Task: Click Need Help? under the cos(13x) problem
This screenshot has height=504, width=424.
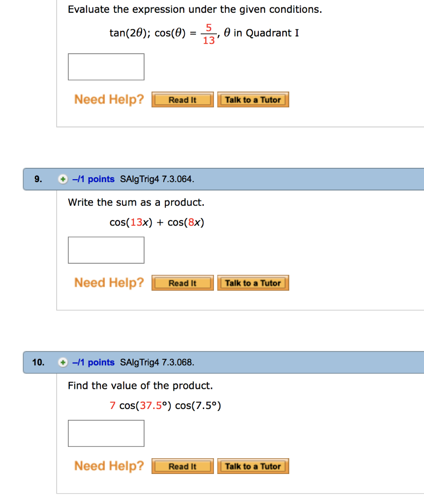Action: coord(109,283)
